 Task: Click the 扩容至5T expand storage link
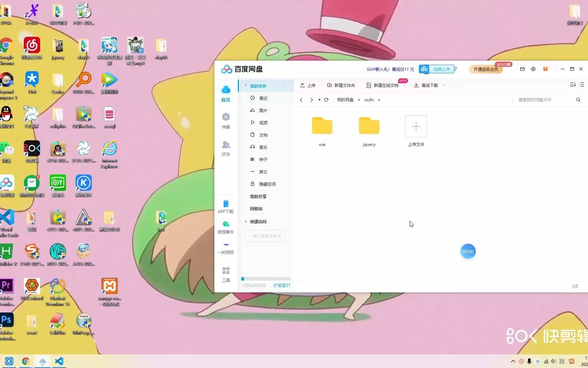pos(282,286)
